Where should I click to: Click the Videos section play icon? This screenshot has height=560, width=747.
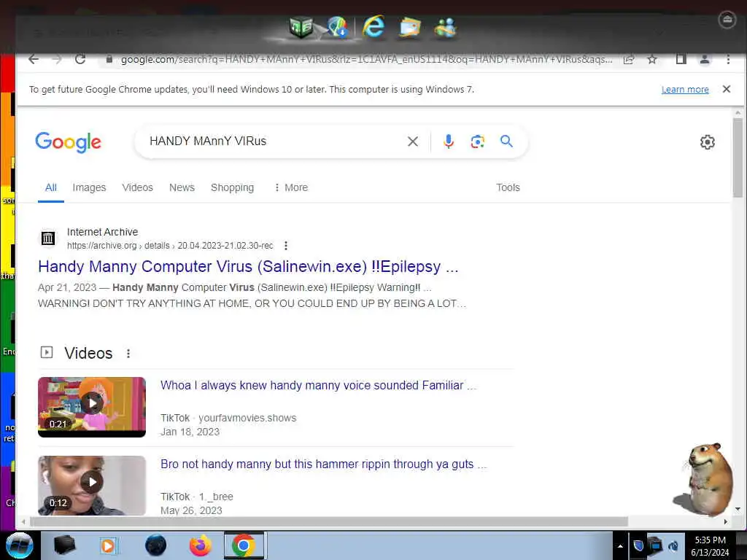coord(47,352)
